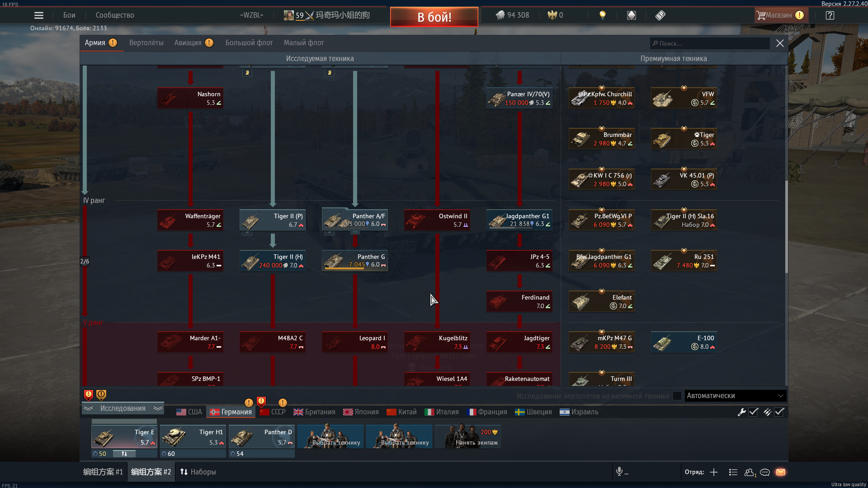Viewport: 868px width, 488px height.
Task: Open the help question mark icon
Action: [830, 15]
